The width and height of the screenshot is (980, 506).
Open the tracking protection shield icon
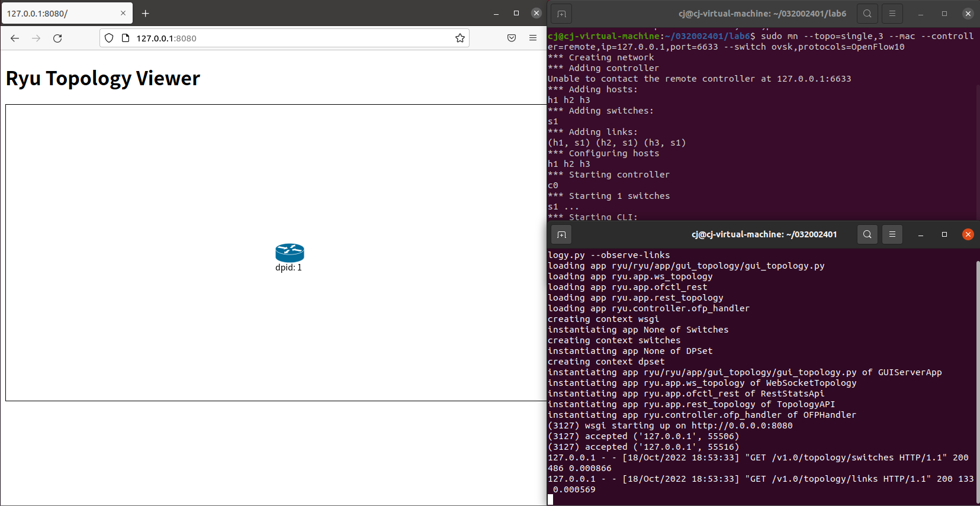pos(109,38)
